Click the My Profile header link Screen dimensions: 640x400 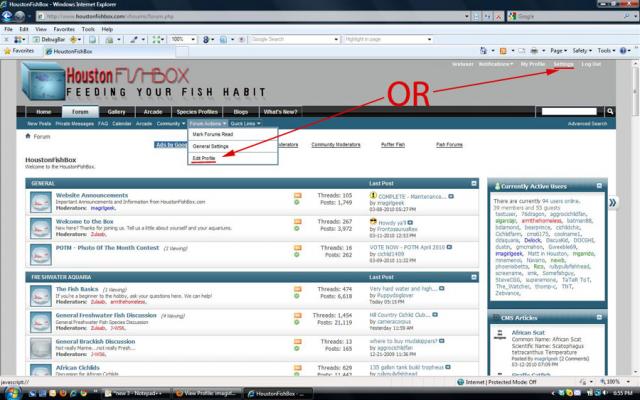pos(533,64)
